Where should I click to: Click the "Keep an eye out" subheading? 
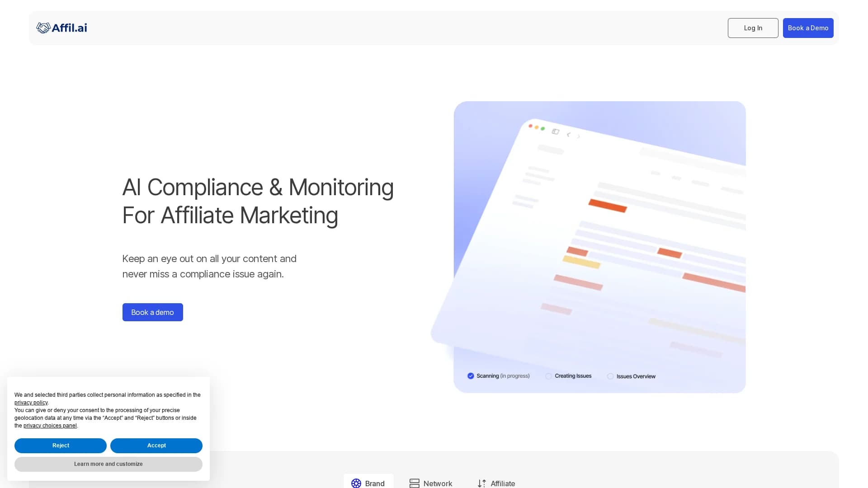tap(209, 266)
